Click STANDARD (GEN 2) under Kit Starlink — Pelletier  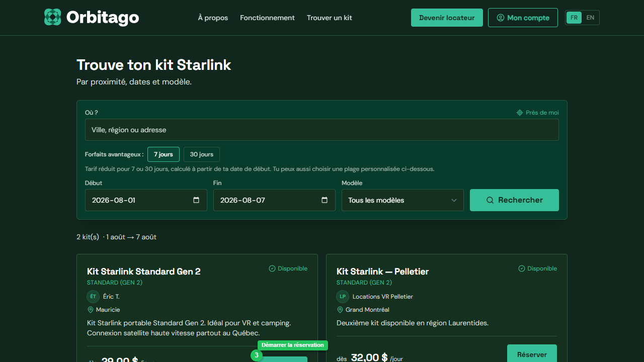coord(364,283)
